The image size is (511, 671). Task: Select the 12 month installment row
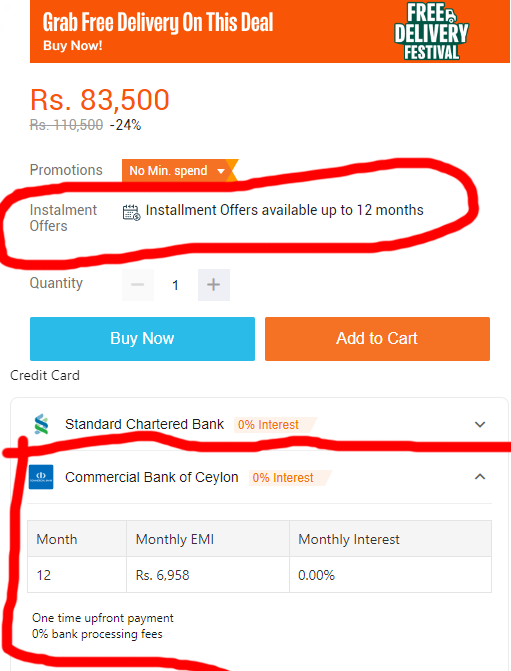[259, 575]
